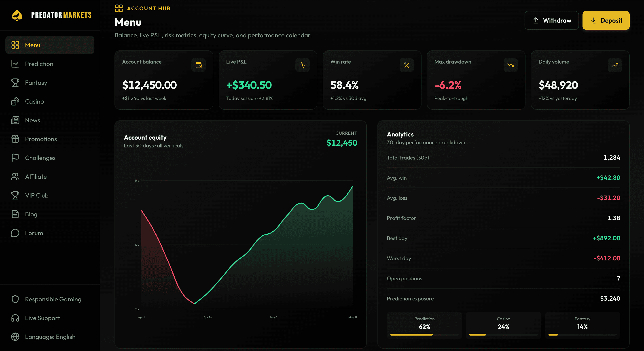Click the $12,450.00 account balance value
This screenshot has width=644, height=351.
tap(150, 85)
